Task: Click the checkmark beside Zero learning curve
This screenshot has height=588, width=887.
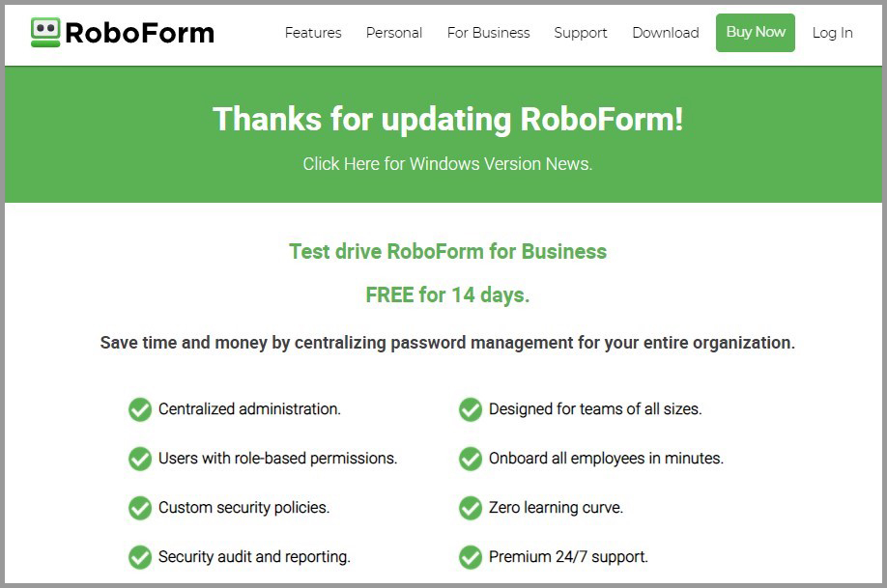Action: pyautogui.click(x=471, y=508)
